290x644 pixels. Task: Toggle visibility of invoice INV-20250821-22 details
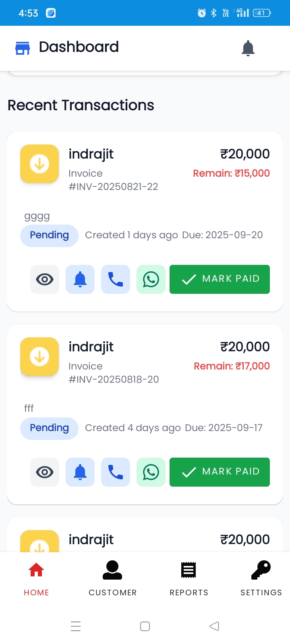click(44, 279)
